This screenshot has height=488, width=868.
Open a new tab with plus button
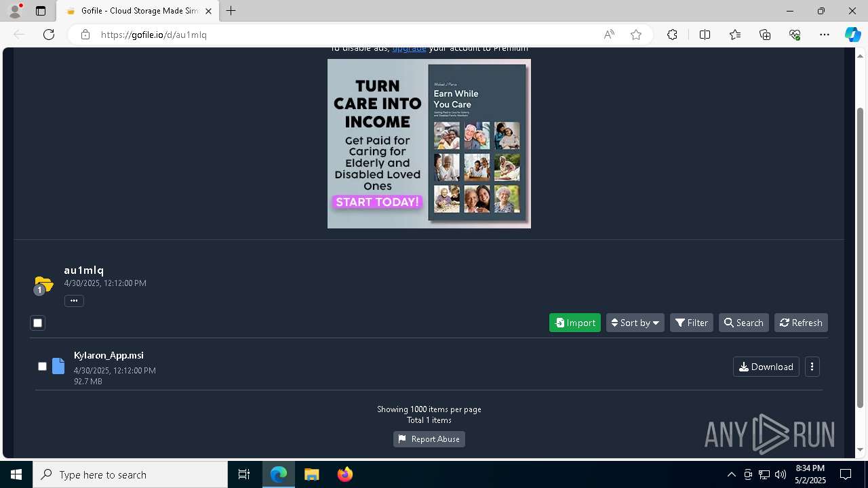click(231, 11)
